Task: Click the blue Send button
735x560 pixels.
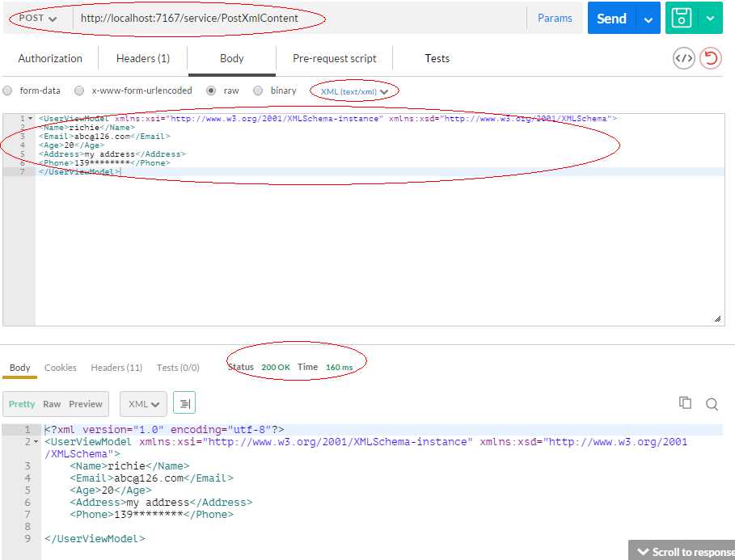Action: pos(612,19)
